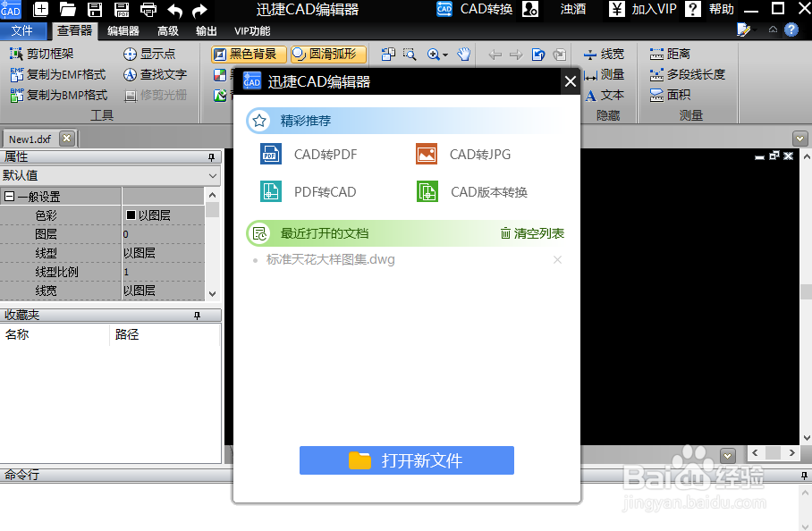The image size is (812, 531).
Task: Open the document tabs dropdown arrow
Action: pos(799,139)
